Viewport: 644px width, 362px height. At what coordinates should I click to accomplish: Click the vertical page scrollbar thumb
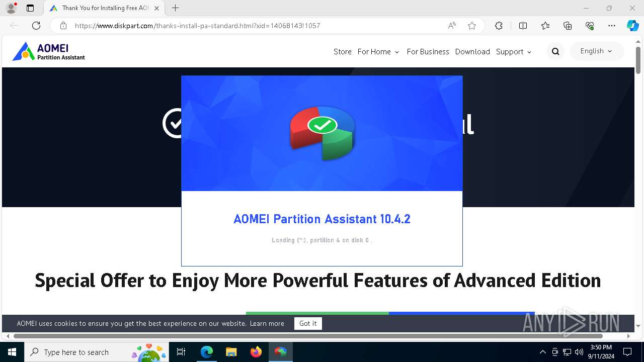(x=638, y=60)
